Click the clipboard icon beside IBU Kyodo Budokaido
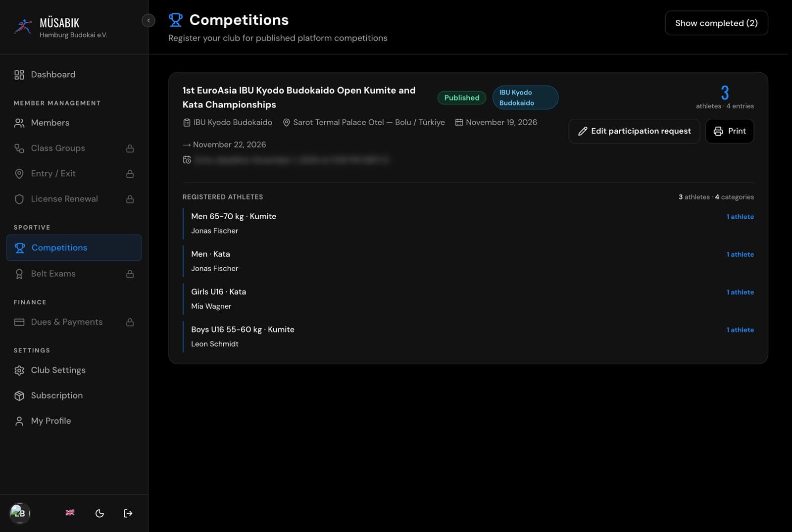The height and width of the screenshot is (532, 792). tap(187, 123)
